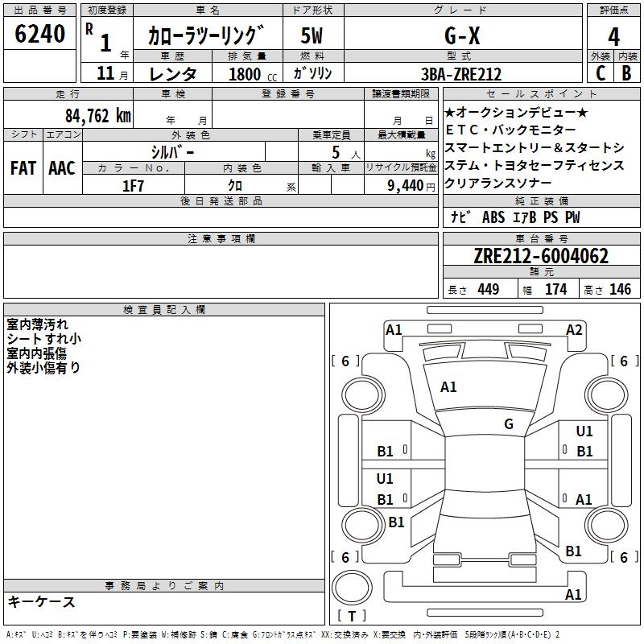Screen dimensions: 644x644
Task: Select interior color クロ
Action: [235, 186]
